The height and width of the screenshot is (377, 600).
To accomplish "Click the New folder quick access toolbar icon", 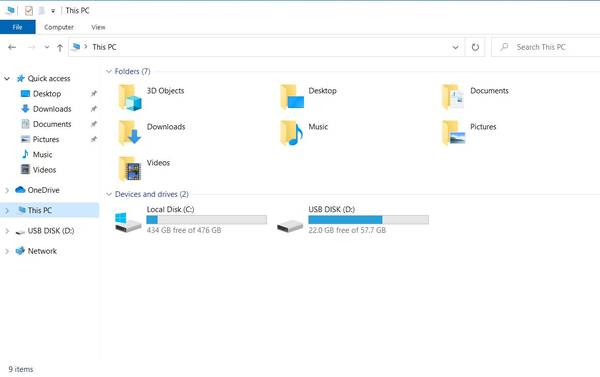I will click(41, 11).
